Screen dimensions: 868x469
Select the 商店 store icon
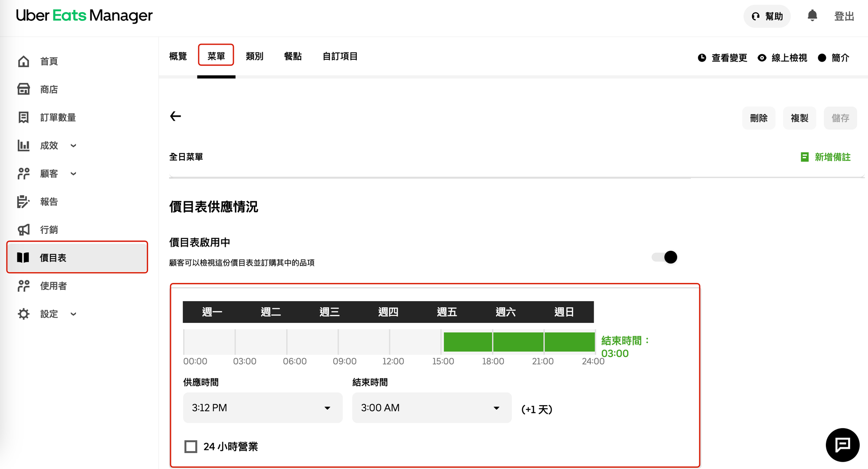click(24, 89)
